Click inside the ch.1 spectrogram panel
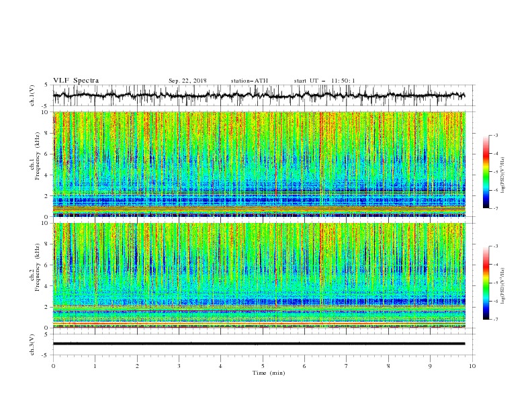The image size is (532, 411). [x=259, y=164]
